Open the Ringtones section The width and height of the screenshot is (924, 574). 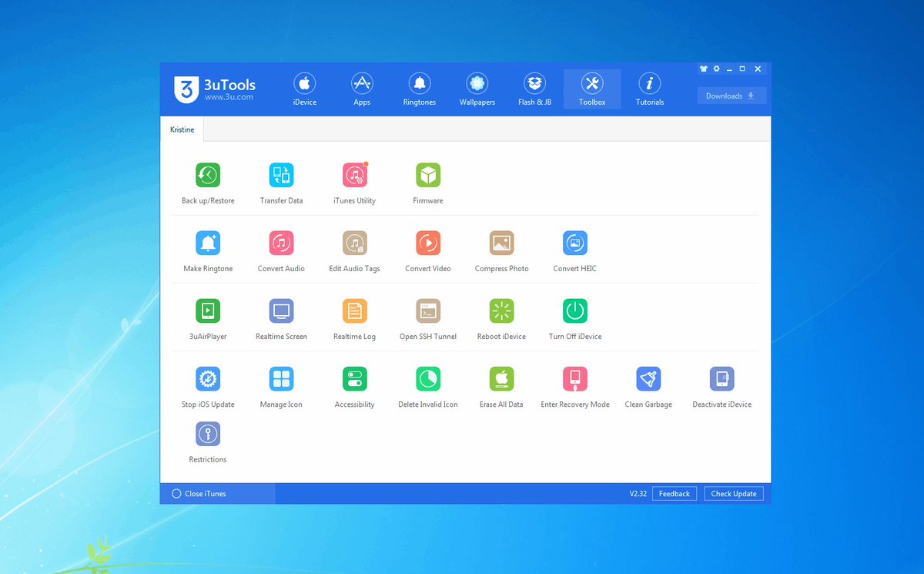420,89
